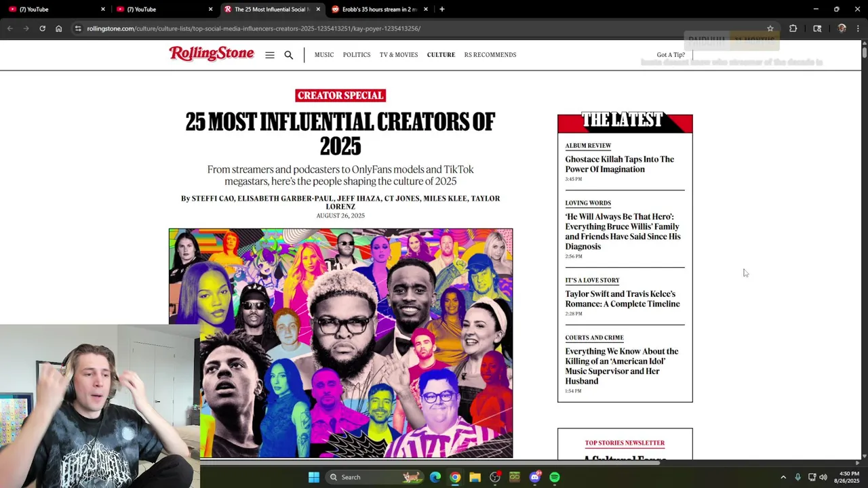This screenshot has width=868, height=488.
Task: Open the TV & MOVIES nav section
Action: click(x=399, y=55)
